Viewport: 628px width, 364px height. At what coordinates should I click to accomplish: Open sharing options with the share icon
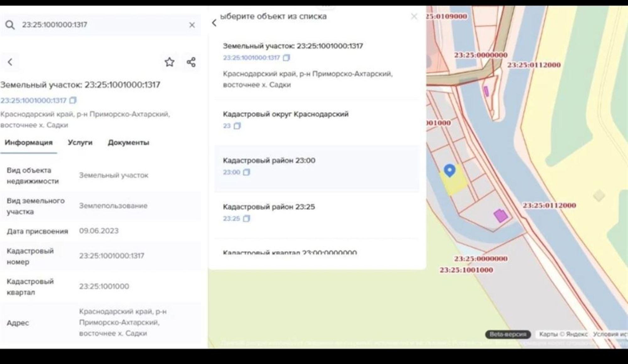(191, 62)
